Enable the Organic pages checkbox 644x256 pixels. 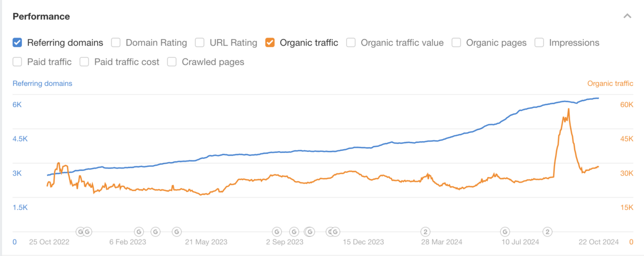(x=456, y=42)
